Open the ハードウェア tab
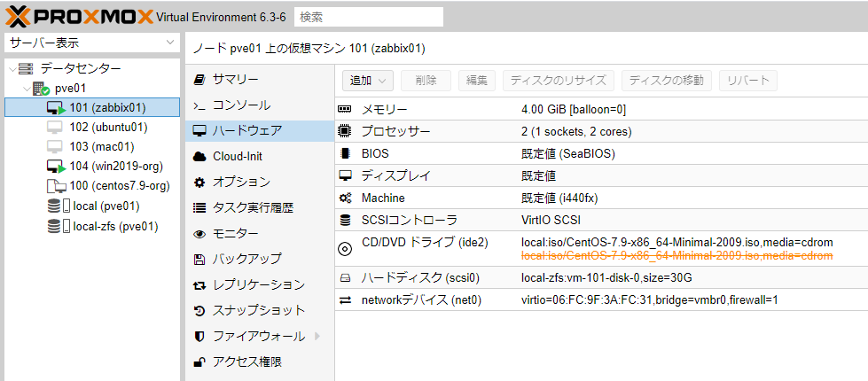868x381 pixels. click(x=260, y=131)
